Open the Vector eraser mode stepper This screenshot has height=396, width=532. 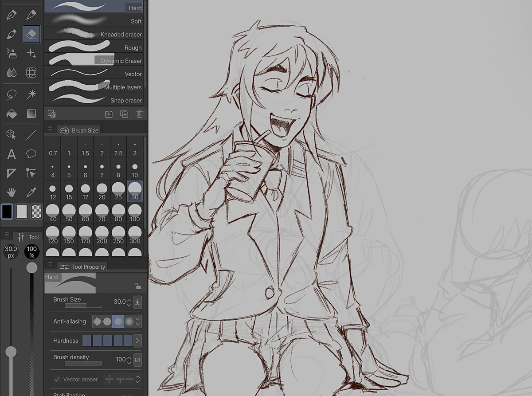(138, 380)
